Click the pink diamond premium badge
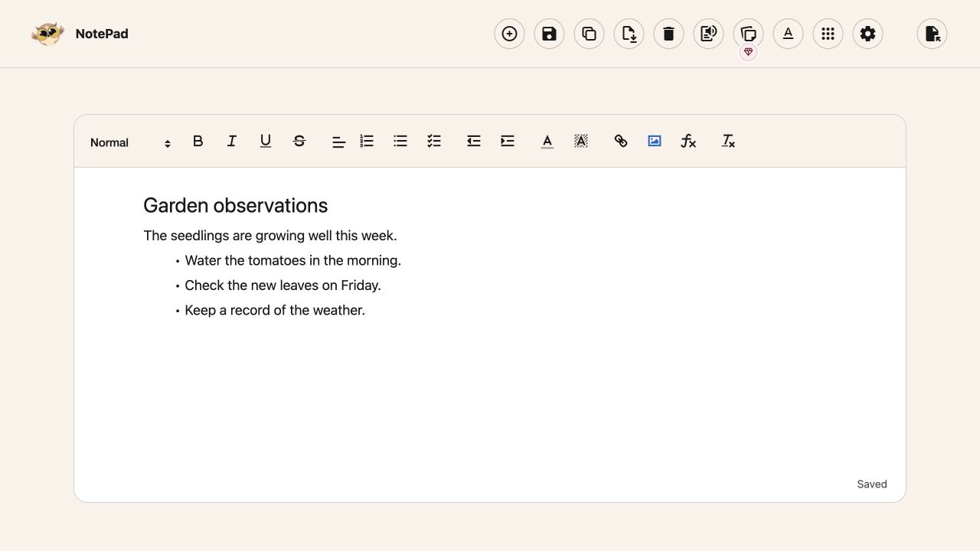The width and height of the screenshot is (980, 551). pyautogui.click(x=748, y=52)
